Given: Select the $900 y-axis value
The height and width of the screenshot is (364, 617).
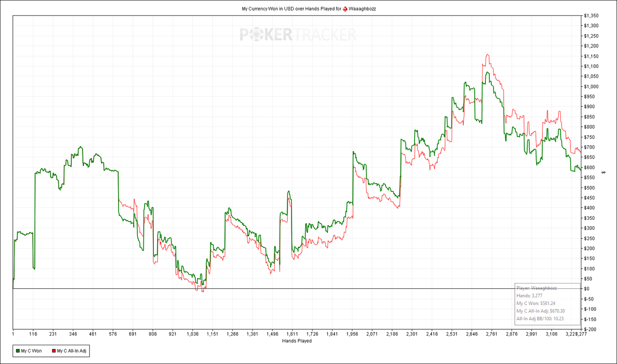Looking at the screenshot, I should tap(589, 107).
